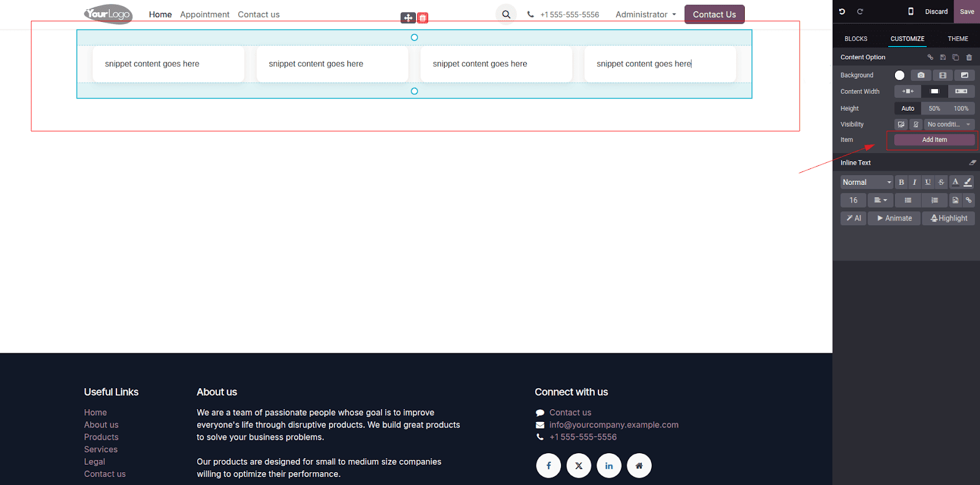Switch to the THEME tab

pos(958,39)
